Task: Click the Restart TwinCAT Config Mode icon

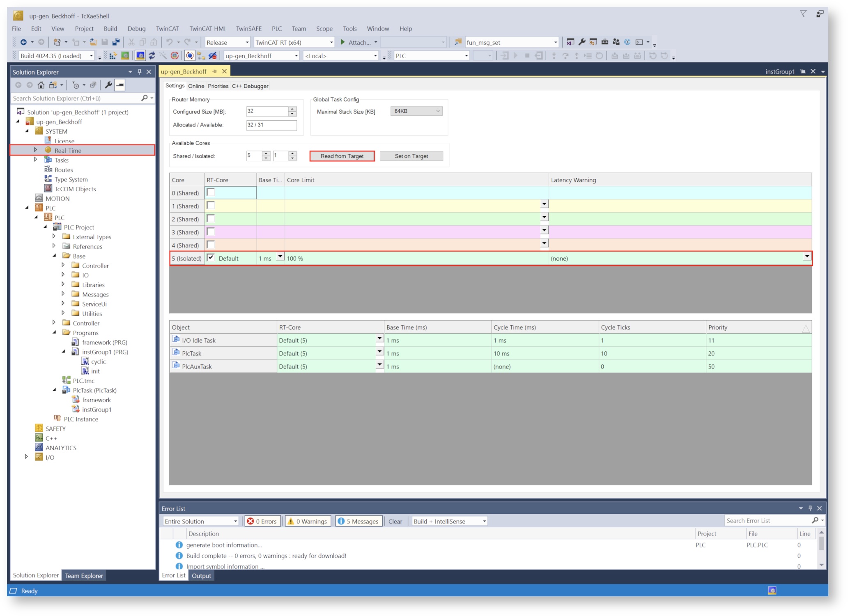Action: click(140, 56)
